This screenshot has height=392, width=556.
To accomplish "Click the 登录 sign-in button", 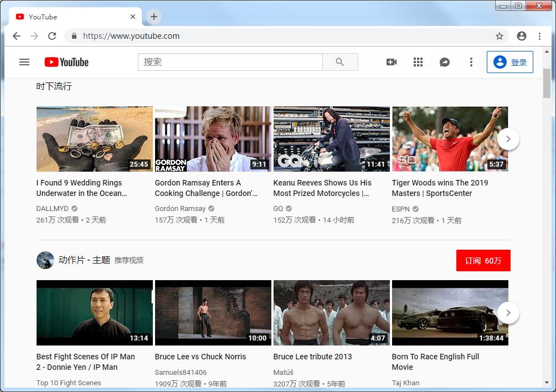I will click(510, 62).
